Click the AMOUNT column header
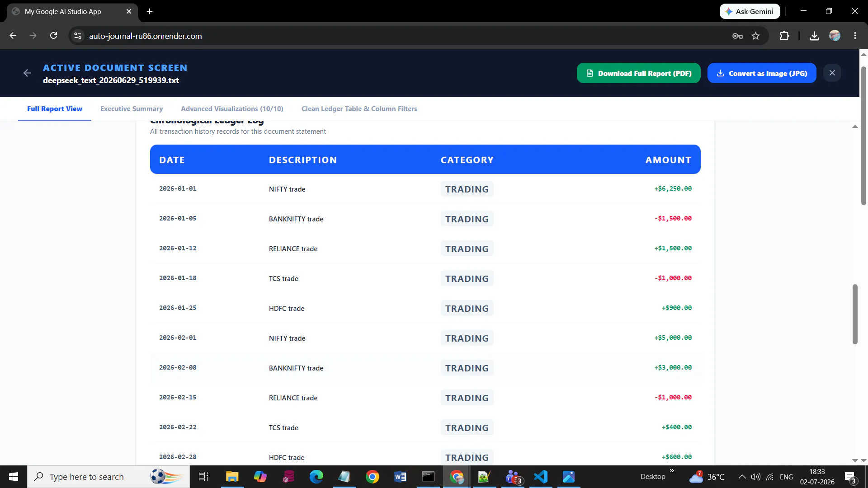Viewport: 868px width, 488px height. (668, 160)
